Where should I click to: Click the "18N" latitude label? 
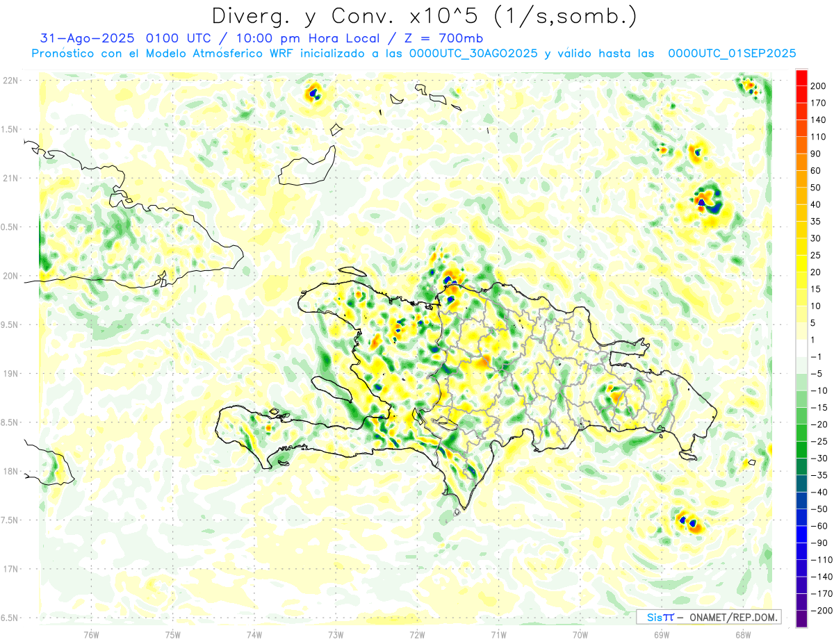(x=11, y=472)
